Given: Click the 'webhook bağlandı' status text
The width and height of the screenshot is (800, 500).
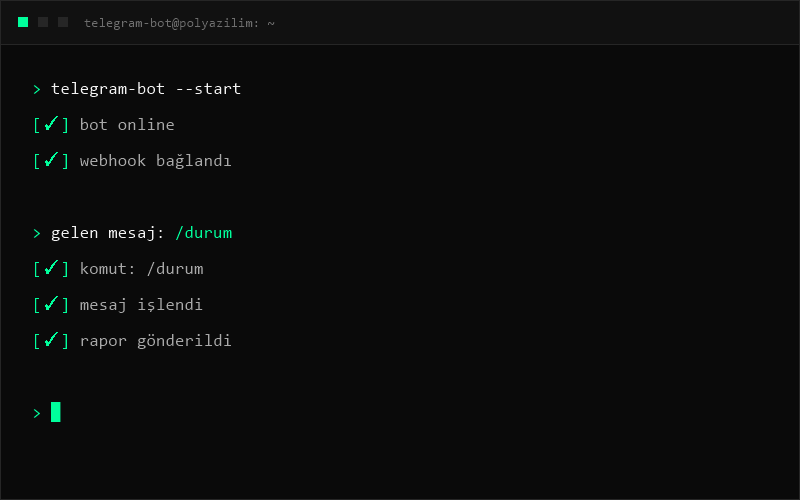Looking at the screenshot, I should (156, 161).
